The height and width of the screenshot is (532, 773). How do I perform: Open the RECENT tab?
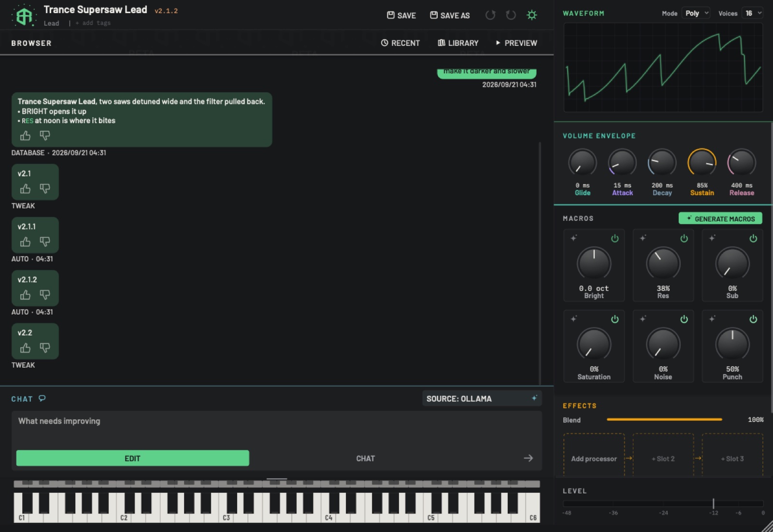pos(400,43)
